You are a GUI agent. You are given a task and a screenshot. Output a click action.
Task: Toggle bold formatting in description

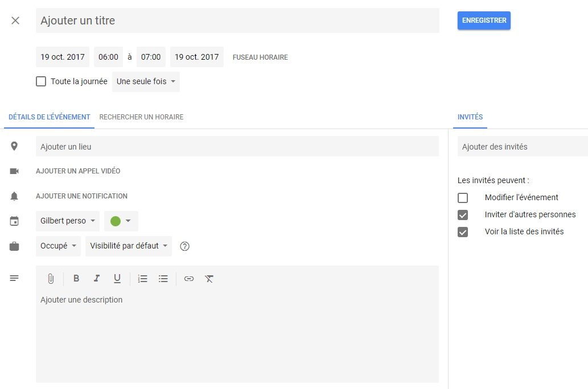pos(76,279)
